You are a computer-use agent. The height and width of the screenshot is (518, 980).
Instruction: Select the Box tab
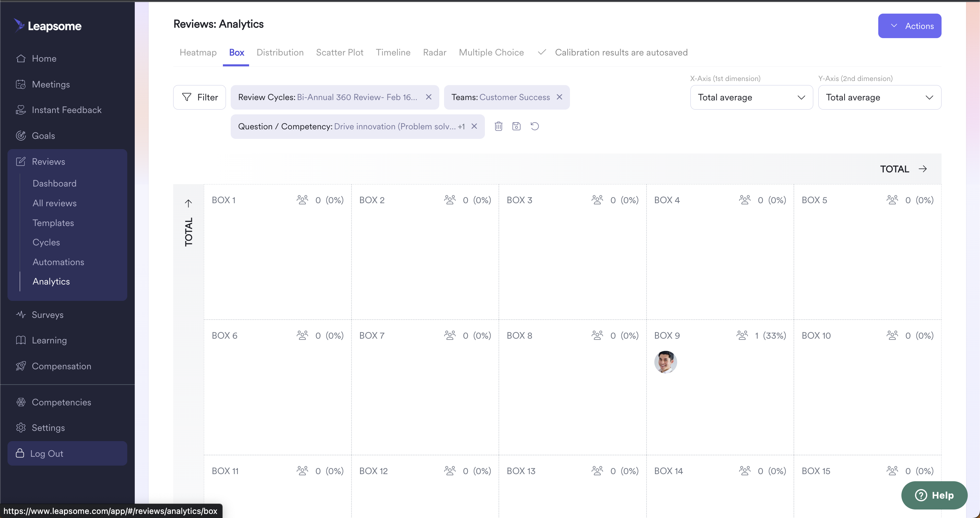pos(236,52)
